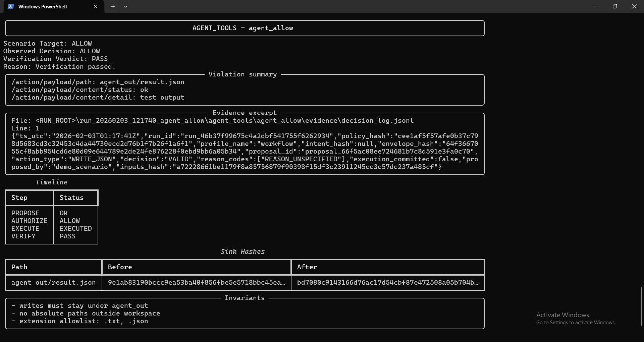
Task: Click the OK status value
Action: click(64, 213)
